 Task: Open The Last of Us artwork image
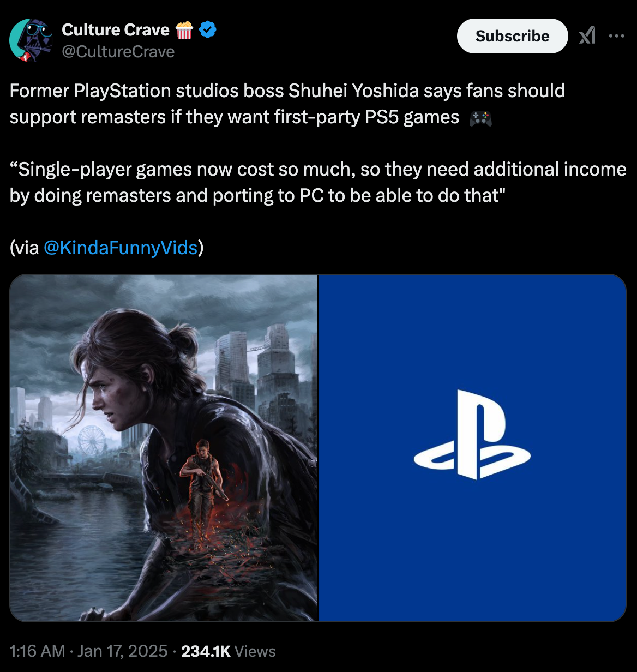click(x=164, y=448)
